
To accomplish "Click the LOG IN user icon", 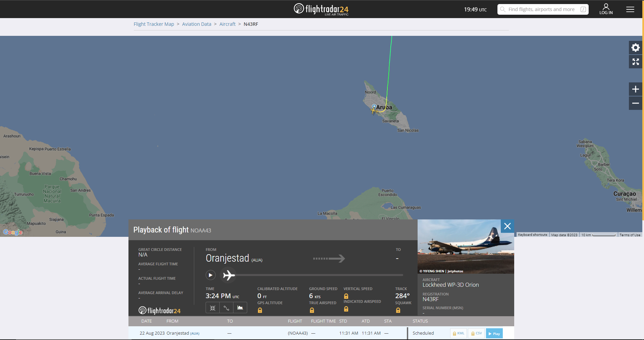I will (x=606, y=9).
